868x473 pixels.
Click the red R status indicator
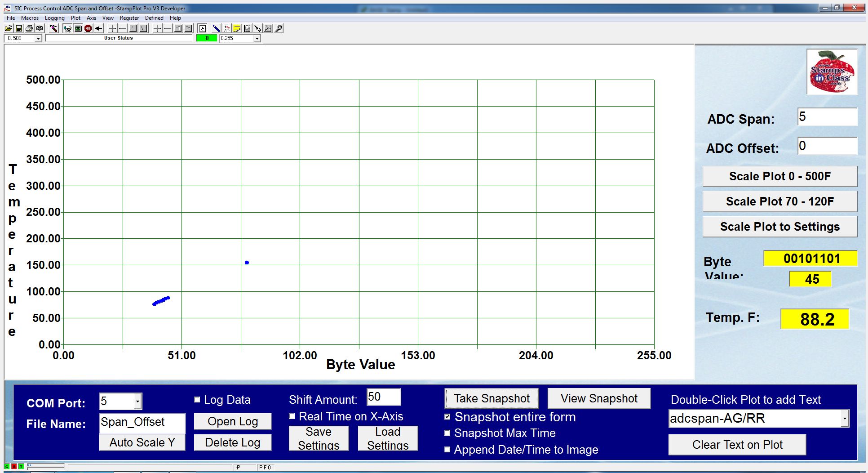tap(14, 467)
